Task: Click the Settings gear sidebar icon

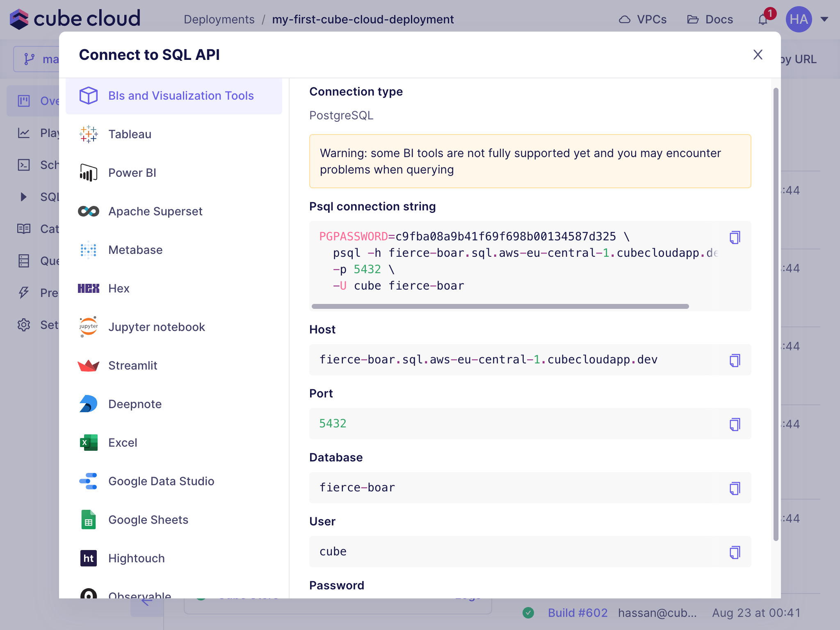Action: 24,325
